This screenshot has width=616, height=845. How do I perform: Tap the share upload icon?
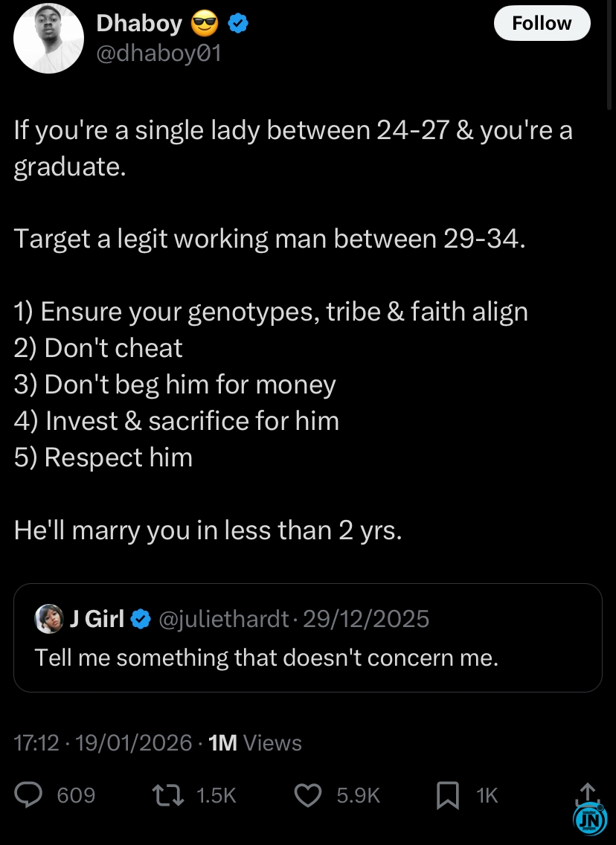(x=586, y=791)
